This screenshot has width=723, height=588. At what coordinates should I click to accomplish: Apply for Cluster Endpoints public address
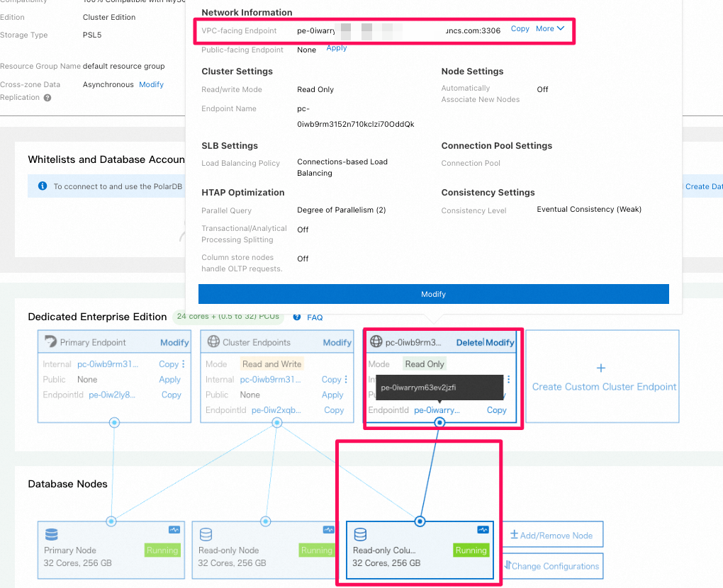[332, 395]
